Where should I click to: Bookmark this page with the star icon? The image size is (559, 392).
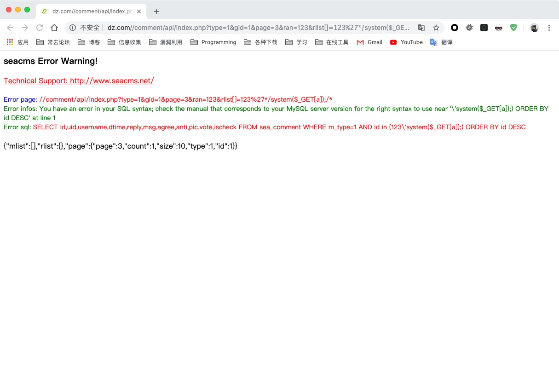tap(436, 28)
